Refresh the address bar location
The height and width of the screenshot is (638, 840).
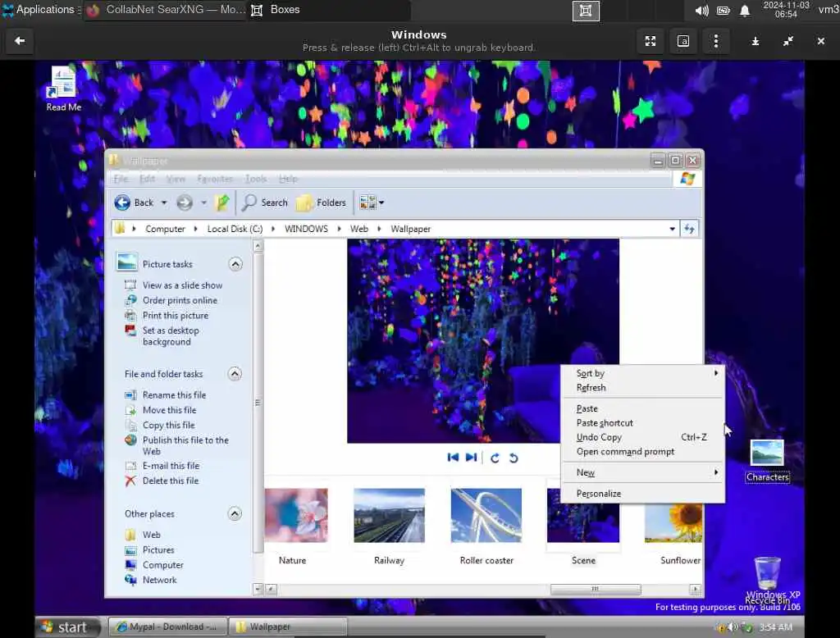click(689, 229)
